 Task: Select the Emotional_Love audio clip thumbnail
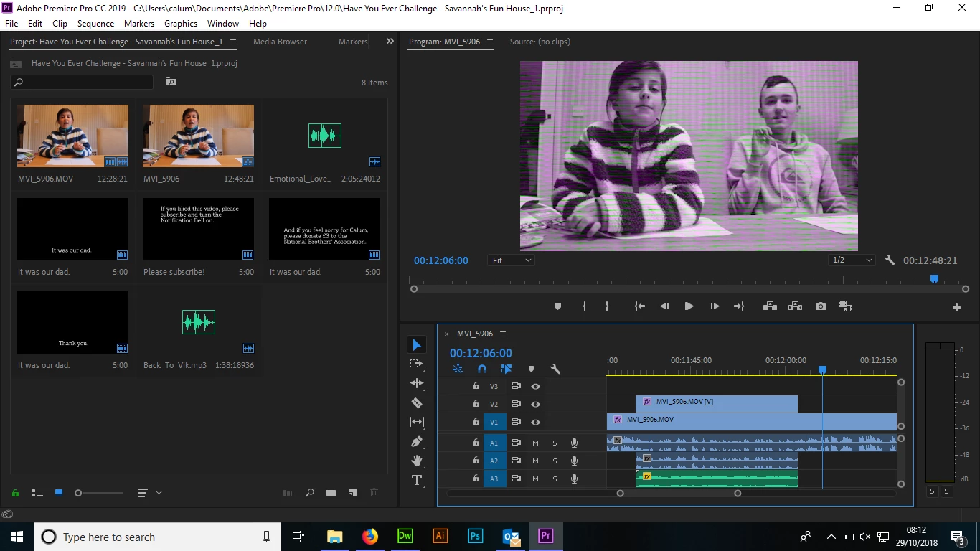pyautogui.click(x=324, y=136)
